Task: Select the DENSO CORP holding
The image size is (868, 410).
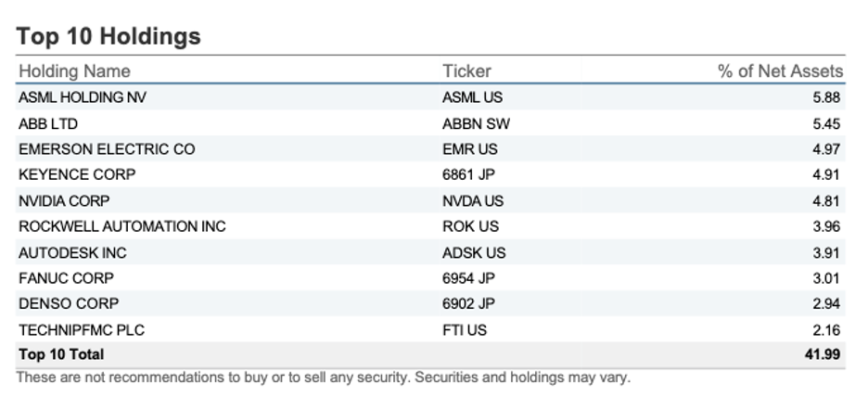Action: (69, 303)
